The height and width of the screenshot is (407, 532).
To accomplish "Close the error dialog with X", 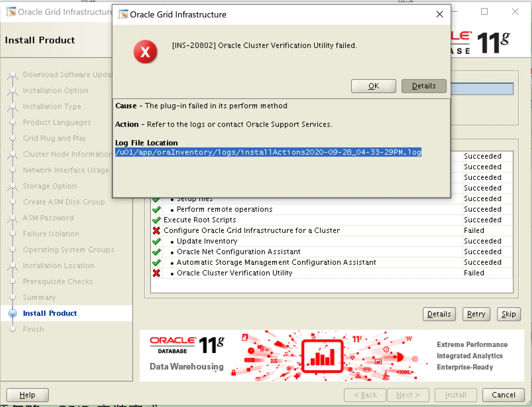I will coord(439,14).
